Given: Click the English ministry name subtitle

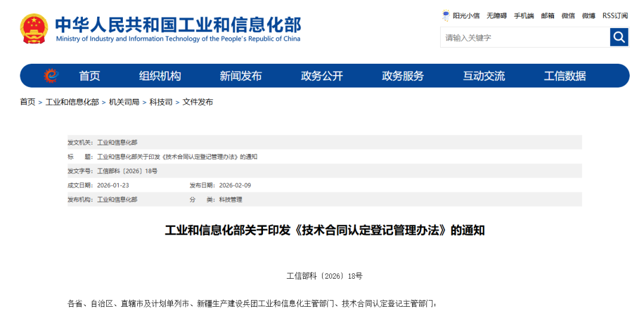Looking at the screenshot, I should pyautogui.click(x=178, y=39).
